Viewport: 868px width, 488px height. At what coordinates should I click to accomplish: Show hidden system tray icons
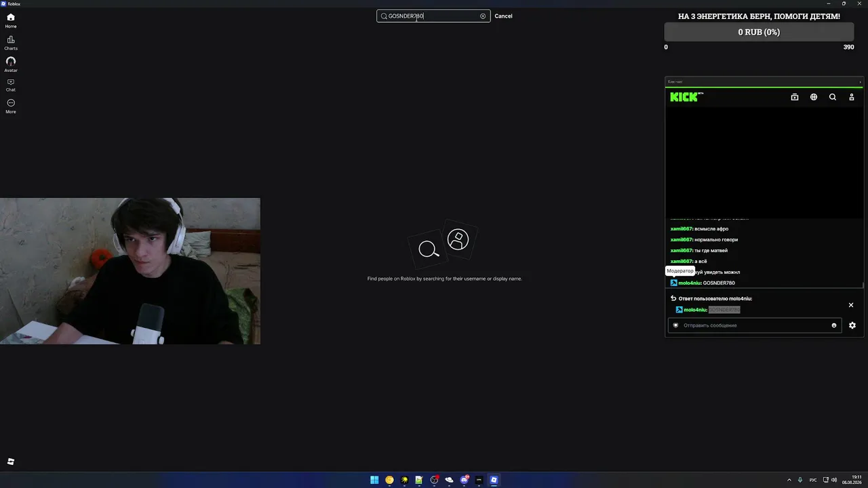(789, 480)
